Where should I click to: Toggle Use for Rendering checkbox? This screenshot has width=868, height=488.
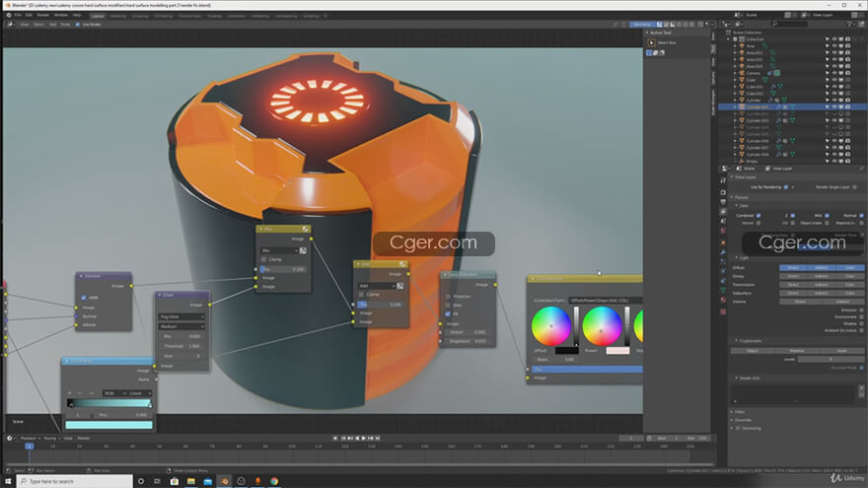coord(786,187)
